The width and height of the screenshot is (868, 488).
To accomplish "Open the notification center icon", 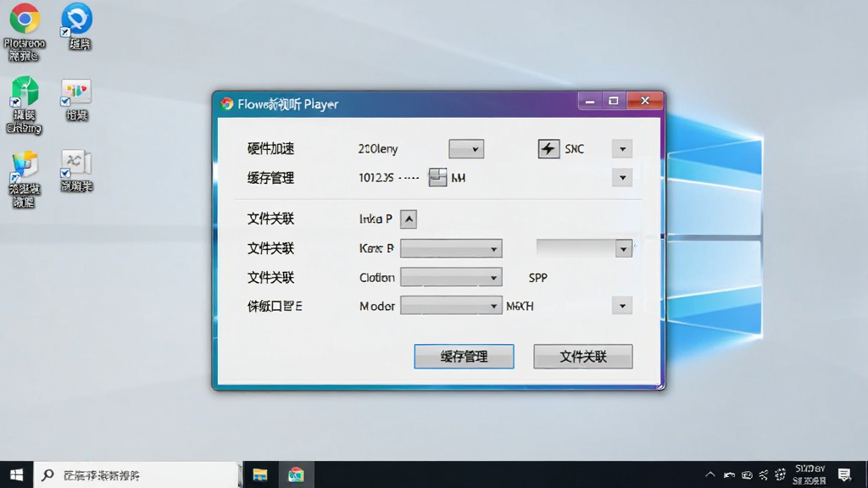I will pyautogui.click(x=844, y=474).
